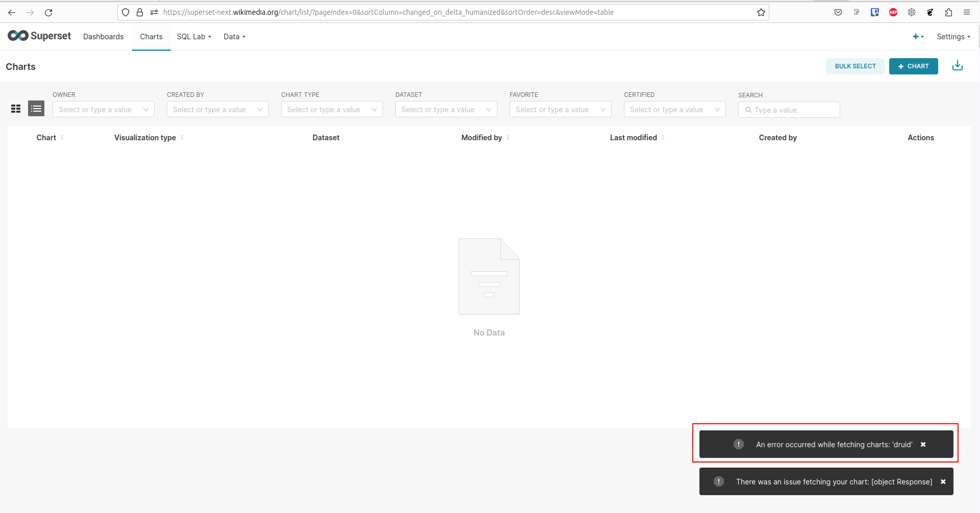Open the export/download charts icon
The image size is (980, 513).
(x=958, y=66)
